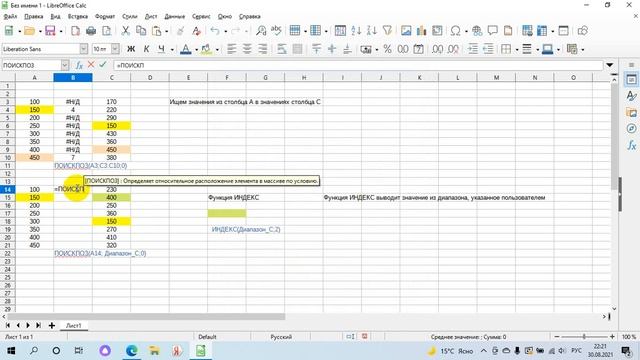Open the sidebar Functions fx panel

(631, 145)
